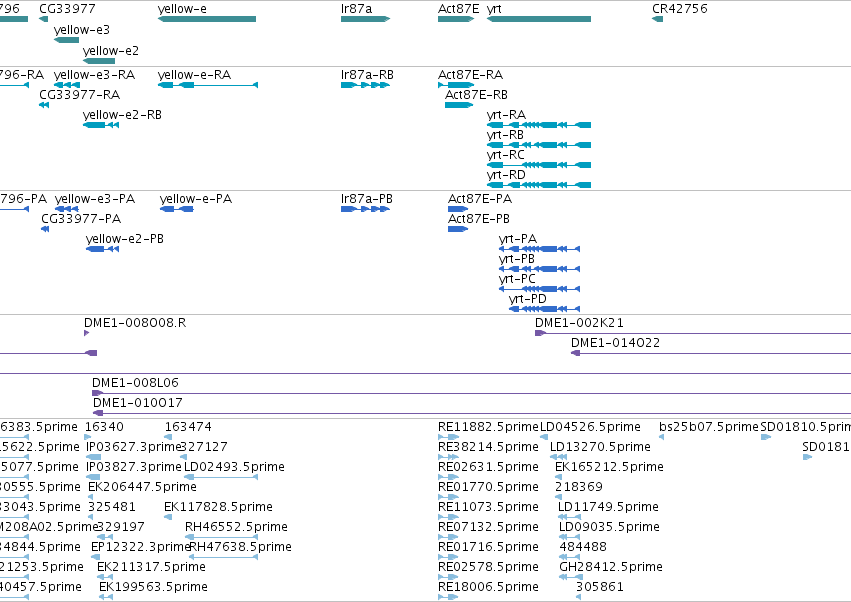Viewport: 851px width, 602px height.
Task: Click the Ir87a-RB transcript label
Action: (x=367, y=75)
